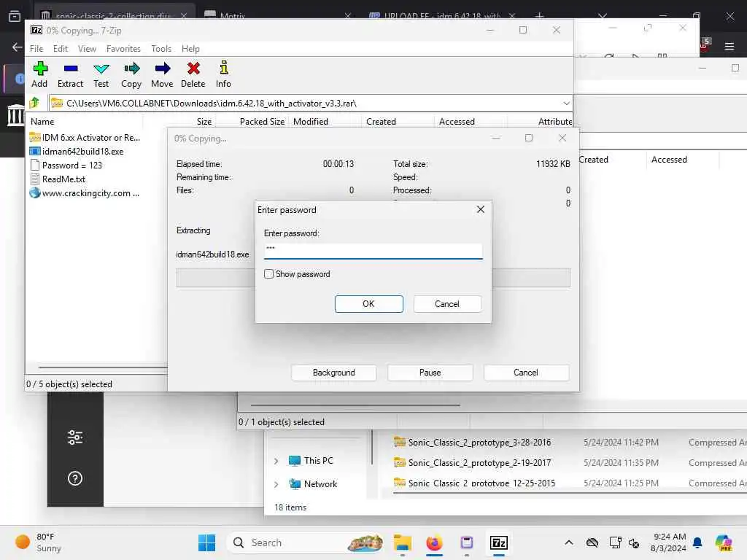
Task: Show hidden system tray icons
Action: 569,542
